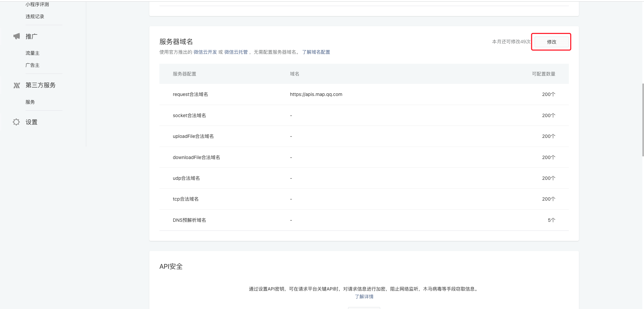The image size is (644, 309).
Task: Click the 修改 button for 服务器域名
Action: 551,42
